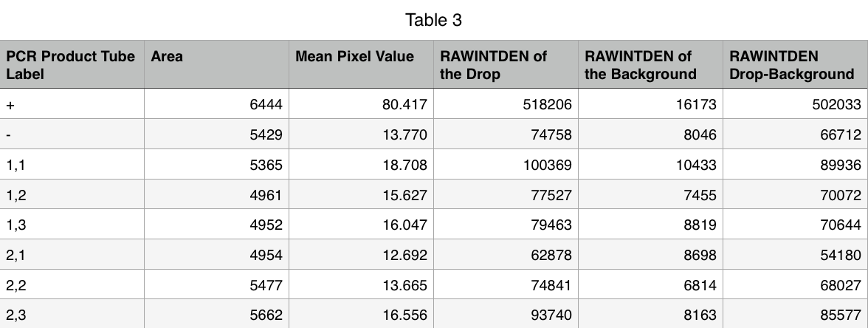The height and width of the screenshot is (328, 868).
Task: Select the background value 8046
Action: point(700,135)
